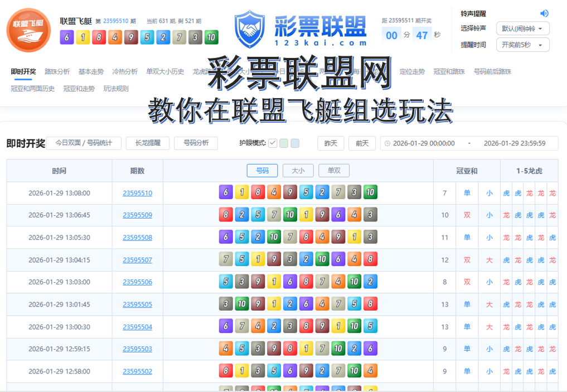Click the 昨天 button to view yesterday's results

pos(330,143)
